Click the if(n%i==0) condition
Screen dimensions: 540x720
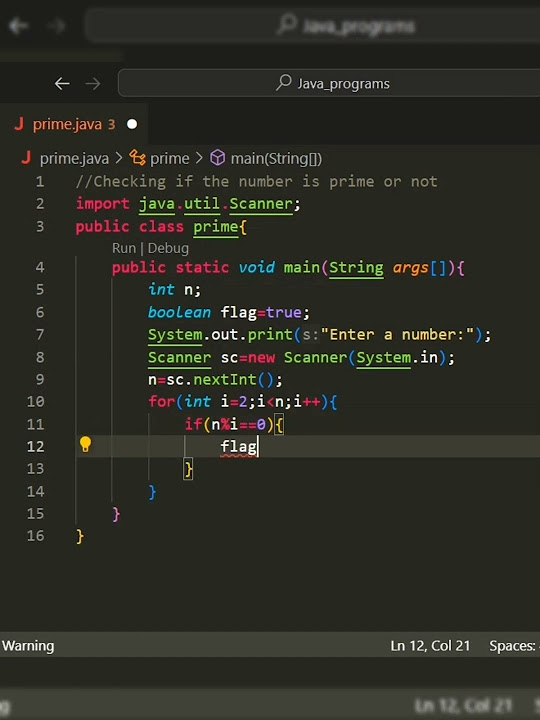click(229, 424)
